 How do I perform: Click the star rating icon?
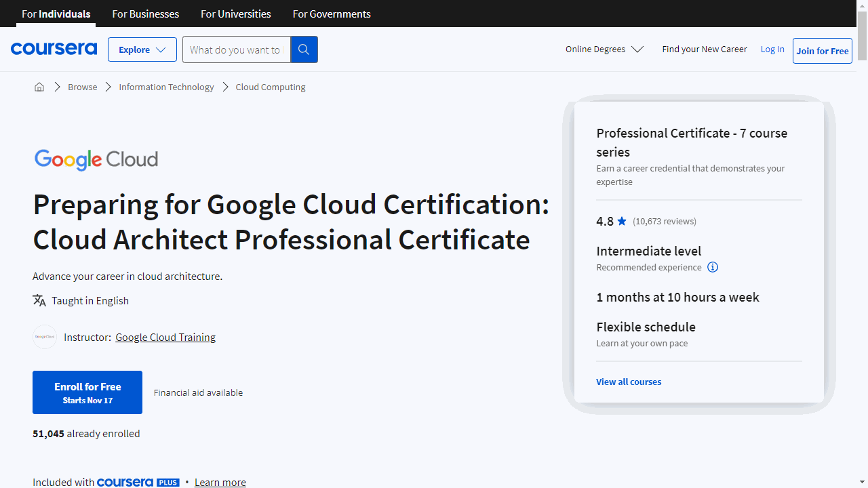[622, 221]
